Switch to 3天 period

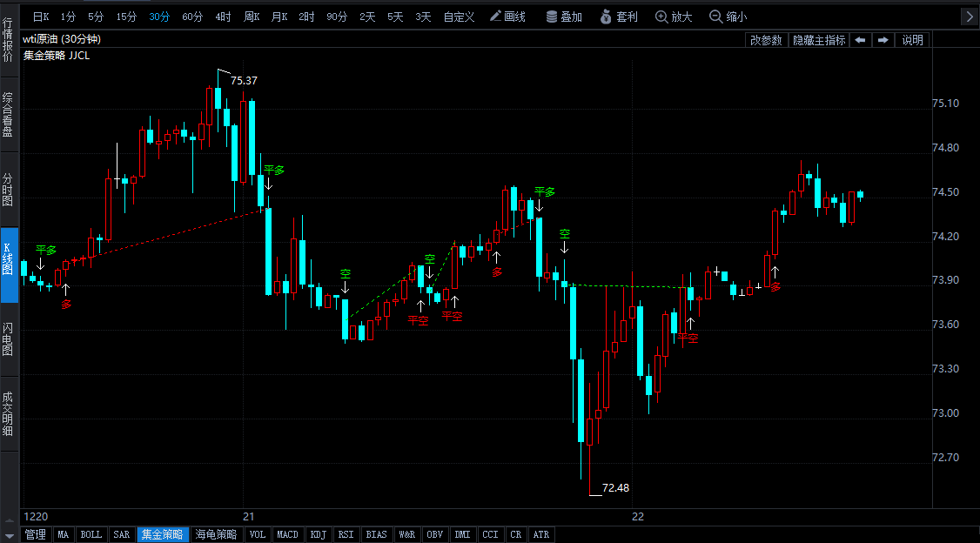tap(423, 17)
